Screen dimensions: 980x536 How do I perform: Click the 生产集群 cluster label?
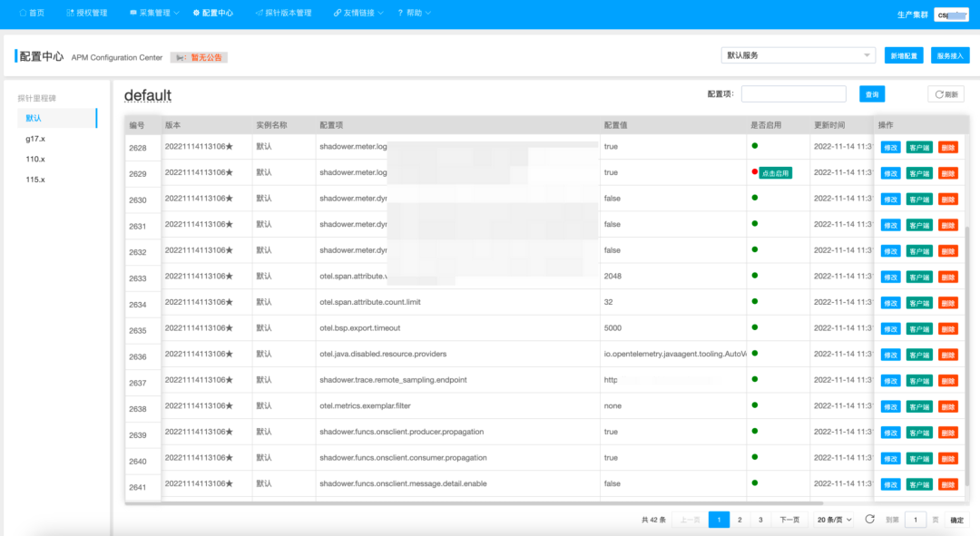(912, 15)
